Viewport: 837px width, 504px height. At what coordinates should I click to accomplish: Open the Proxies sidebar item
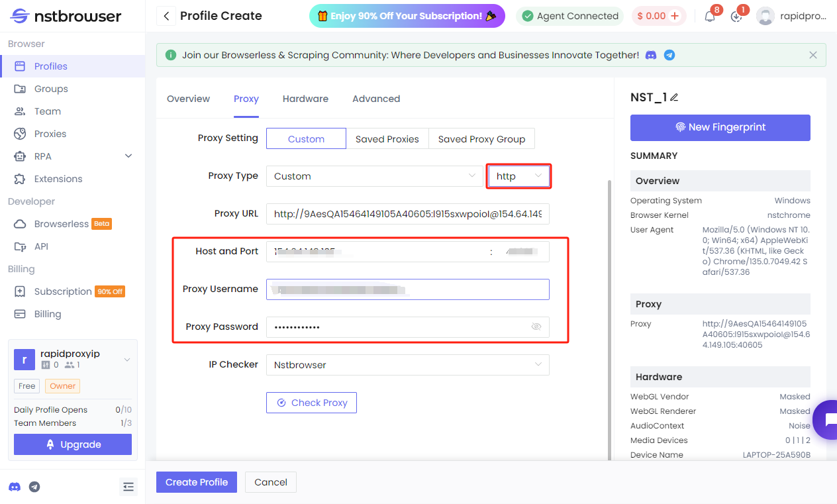50,134
